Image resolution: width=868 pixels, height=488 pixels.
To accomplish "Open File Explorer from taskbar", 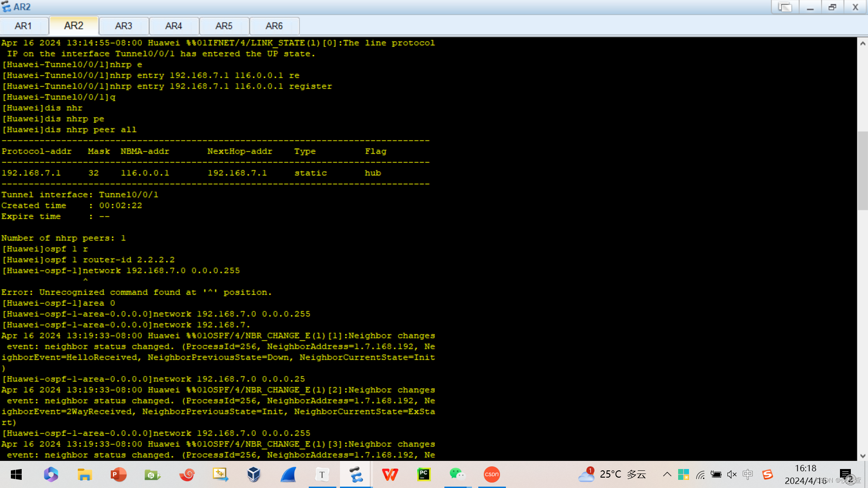I will point(85,474).
